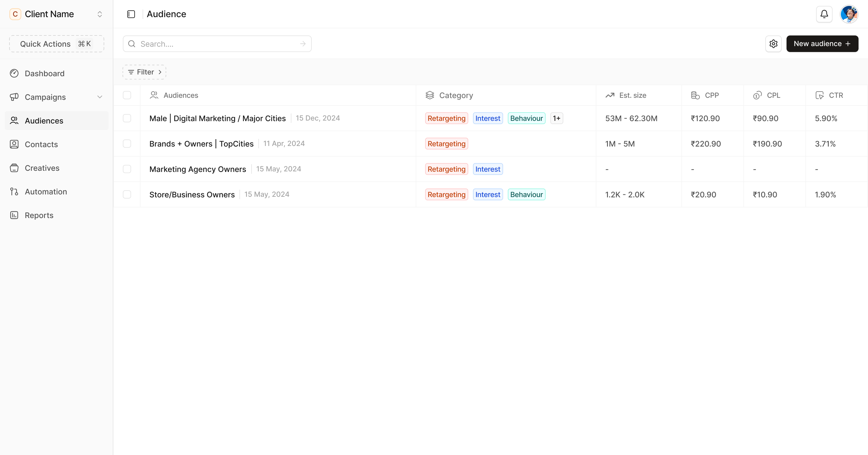Click the Campaigns megaphone icon
Screen dimensions: 868x455
pyautogui.click(x=14, y=97)
